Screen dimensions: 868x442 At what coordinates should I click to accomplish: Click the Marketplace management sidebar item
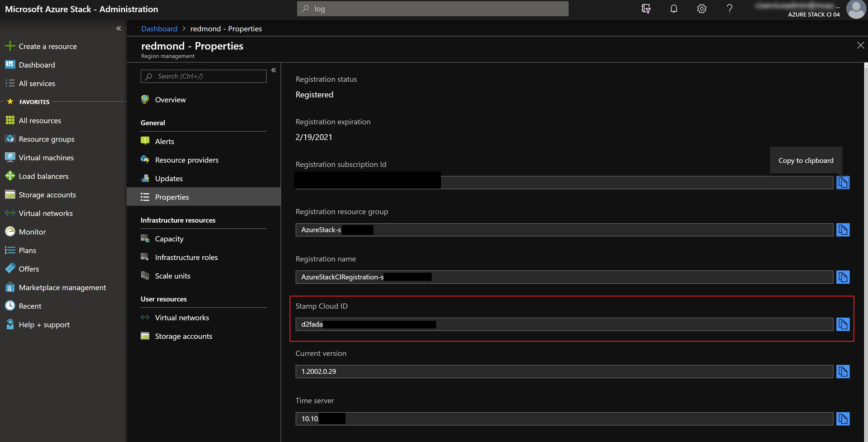click(x=63, y=287)
